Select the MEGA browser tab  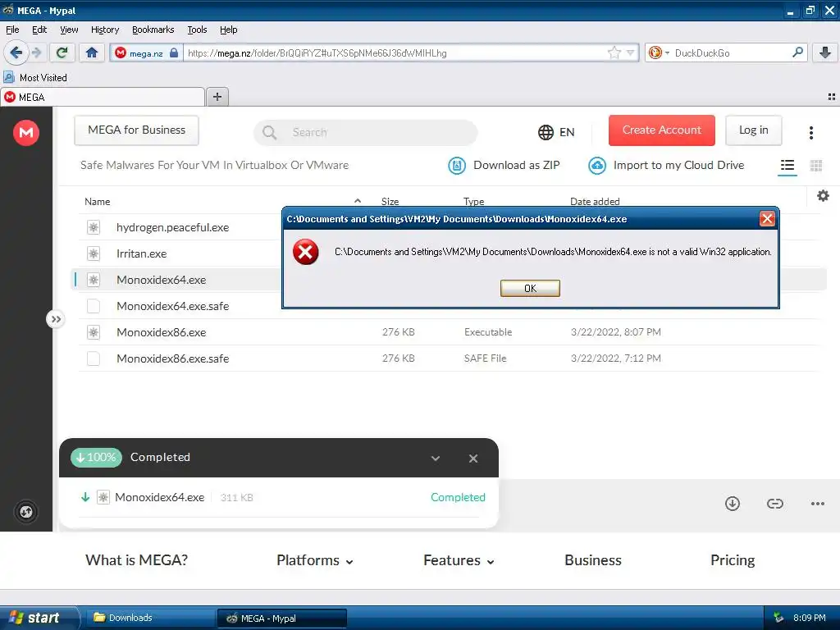(103, 97)
